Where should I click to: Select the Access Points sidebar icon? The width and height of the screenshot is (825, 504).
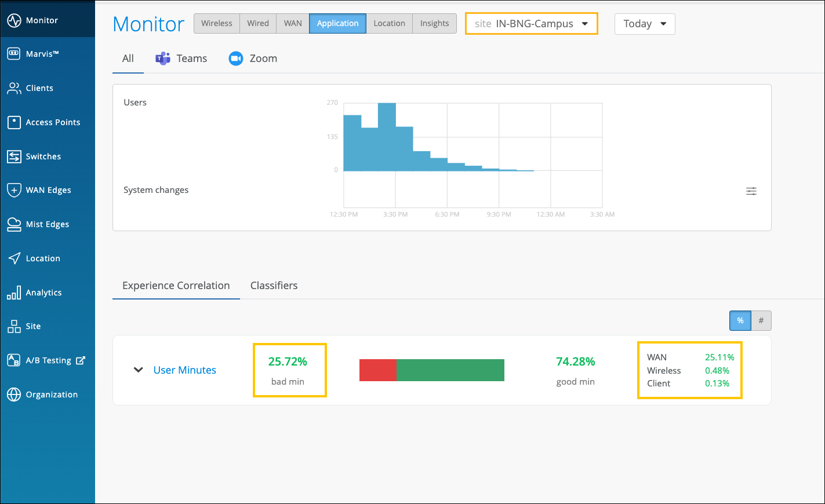click(x=14, y=122)
